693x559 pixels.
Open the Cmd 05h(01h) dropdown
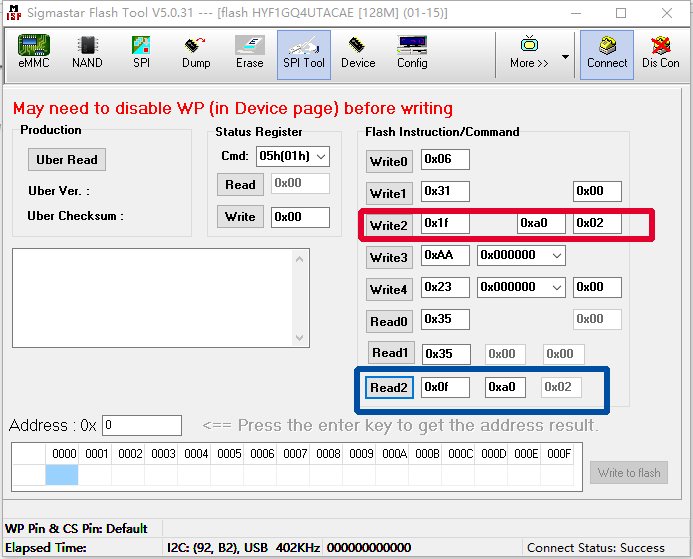coord(320,156)
